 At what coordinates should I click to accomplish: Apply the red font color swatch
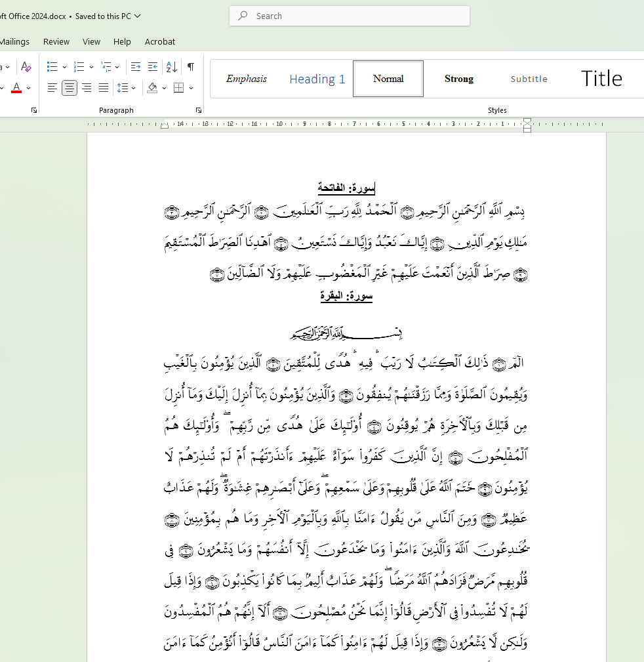pyautogui.click(x=16, y=88)
